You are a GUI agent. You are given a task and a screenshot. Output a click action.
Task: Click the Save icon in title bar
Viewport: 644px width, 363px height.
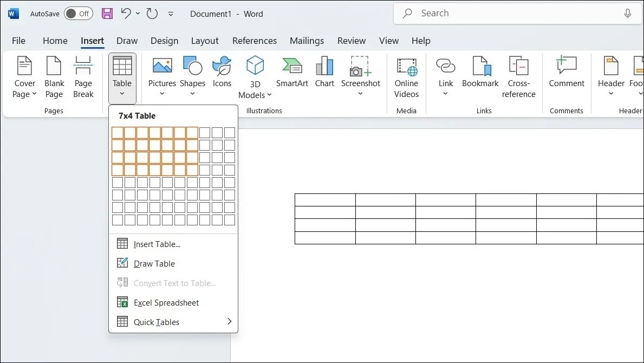pos(107,14)
